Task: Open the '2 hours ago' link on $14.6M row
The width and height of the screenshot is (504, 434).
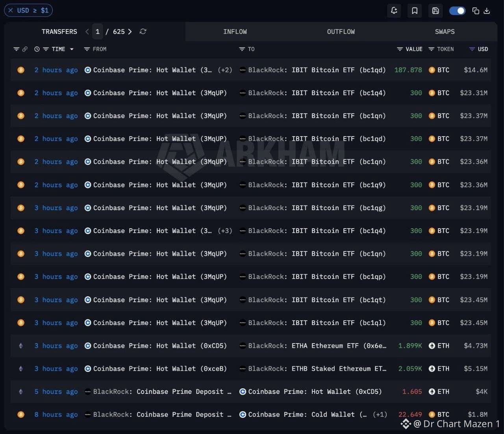Action: pyautogui.click(x=56, y=70)
